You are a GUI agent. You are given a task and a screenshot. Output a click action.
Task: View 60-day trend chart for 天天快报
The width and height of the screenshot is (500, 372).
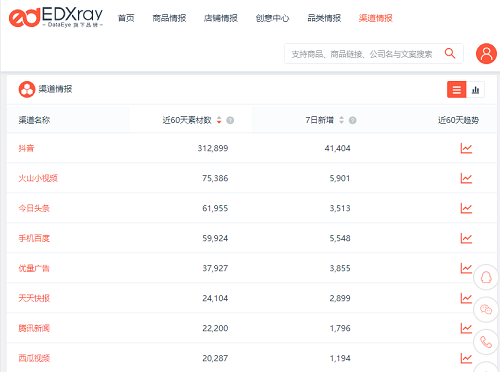466,298
